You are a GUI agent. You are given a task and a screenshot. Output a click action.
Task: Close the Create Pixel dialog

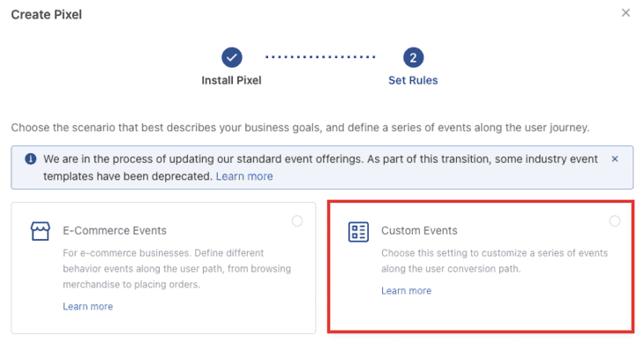625,12
